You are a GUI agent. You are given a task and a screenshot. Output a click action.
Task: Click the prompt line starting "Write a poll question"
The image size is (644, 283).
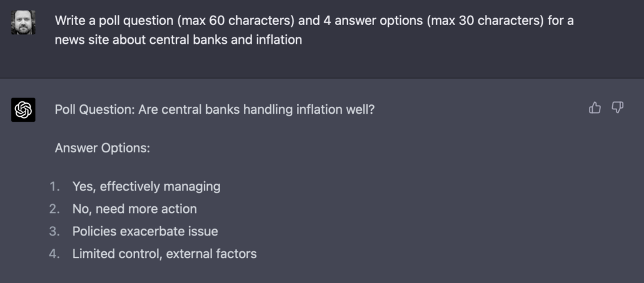click(314, 21)
